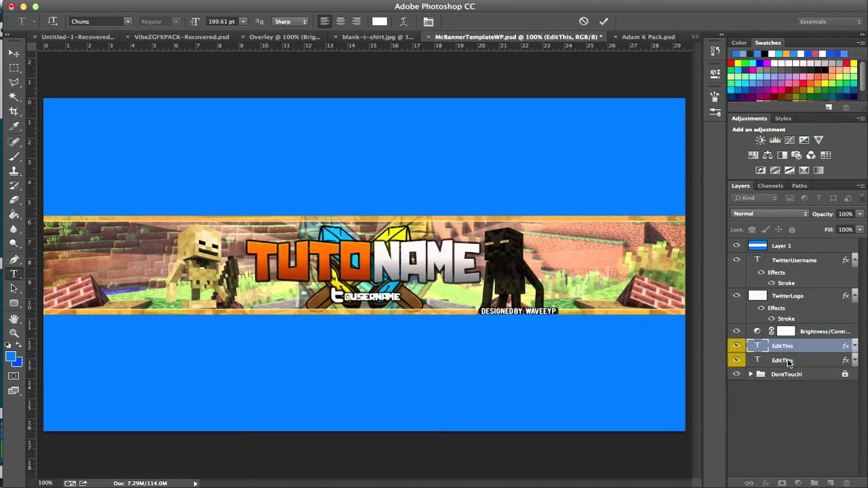
Task: Open the Adam K Pack.psd tab
Action: coord(648,37)
